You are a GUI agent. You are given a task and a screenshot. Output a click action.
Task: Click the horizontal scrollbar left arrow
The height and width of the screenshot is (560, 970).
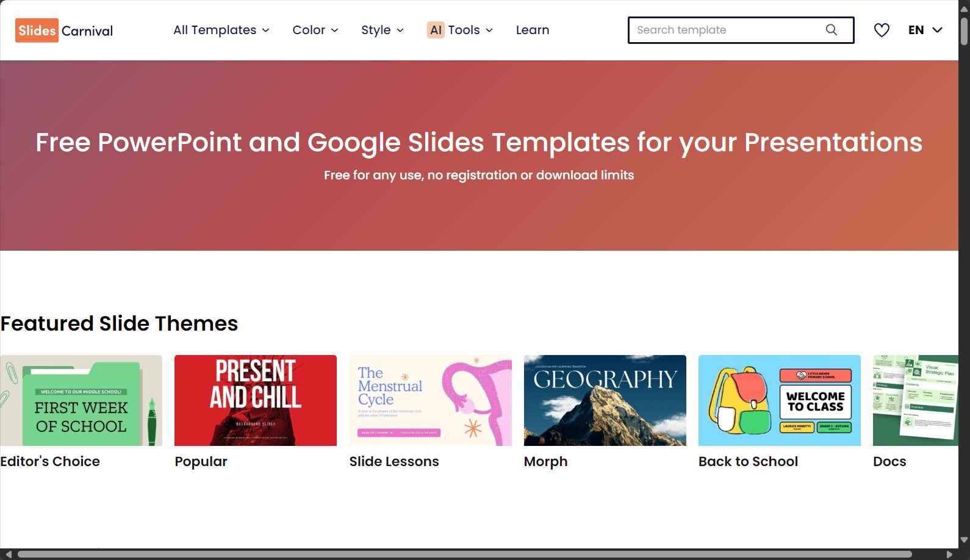click(9, 554)
